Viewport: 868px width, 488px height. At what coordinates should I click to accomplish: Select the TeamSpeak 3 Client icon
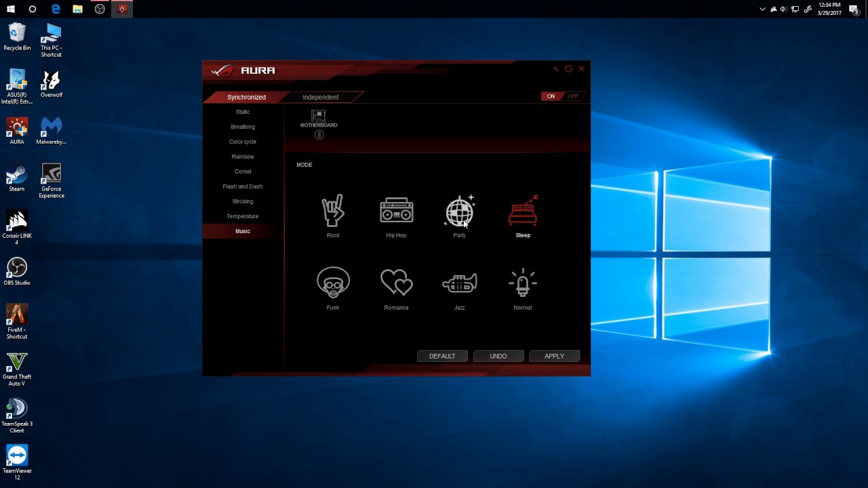[x=17, y=415]
